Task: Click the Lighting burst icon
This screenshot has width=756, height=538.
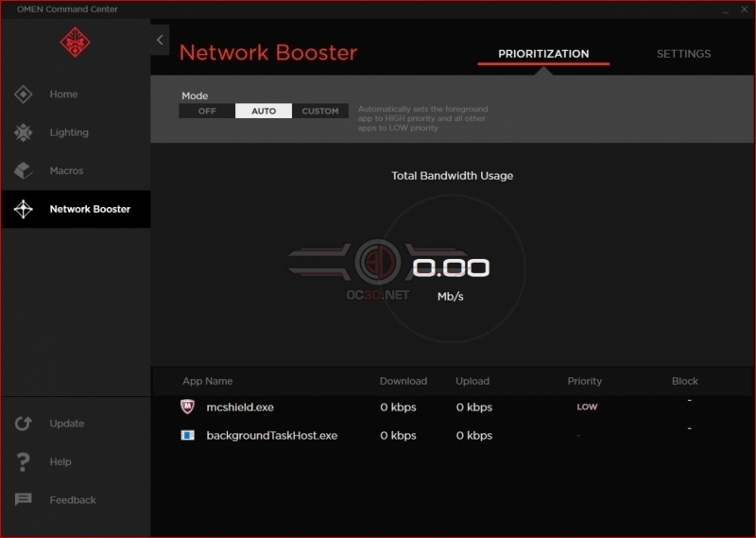Action: click(23, 132)
